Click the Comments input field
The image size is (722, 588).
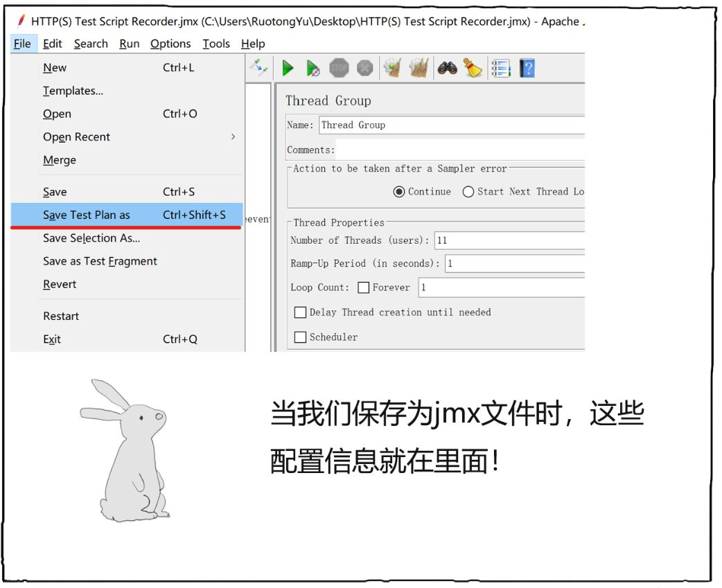pos(461,150)
